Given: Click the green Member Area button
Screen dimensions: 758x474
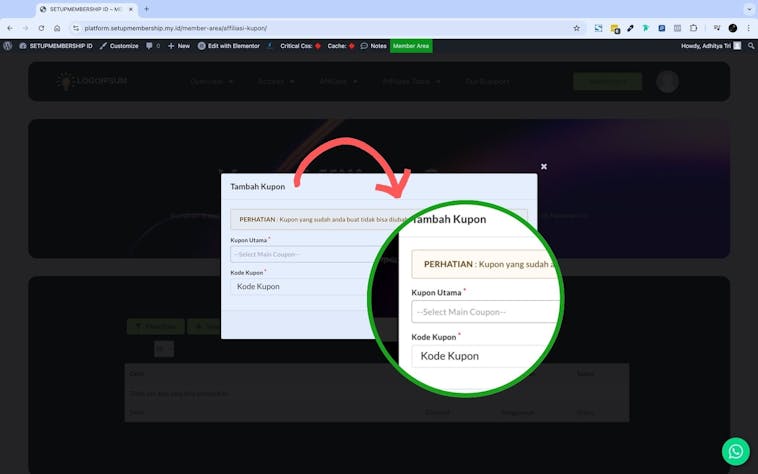Looking at the screenshot, I should point(410,46).
